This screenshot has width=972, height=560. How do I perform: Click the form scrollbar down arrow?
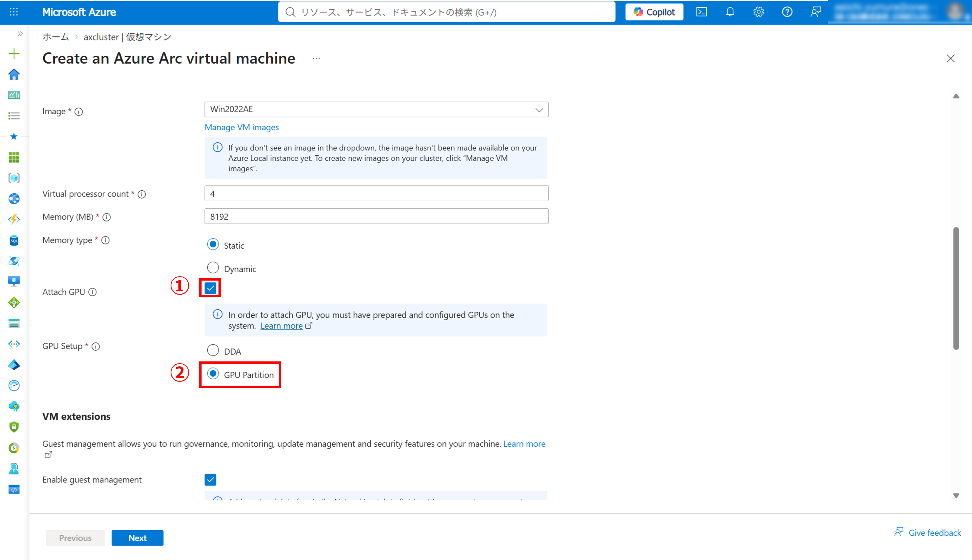pyautogui.click(x=956, y=496)
